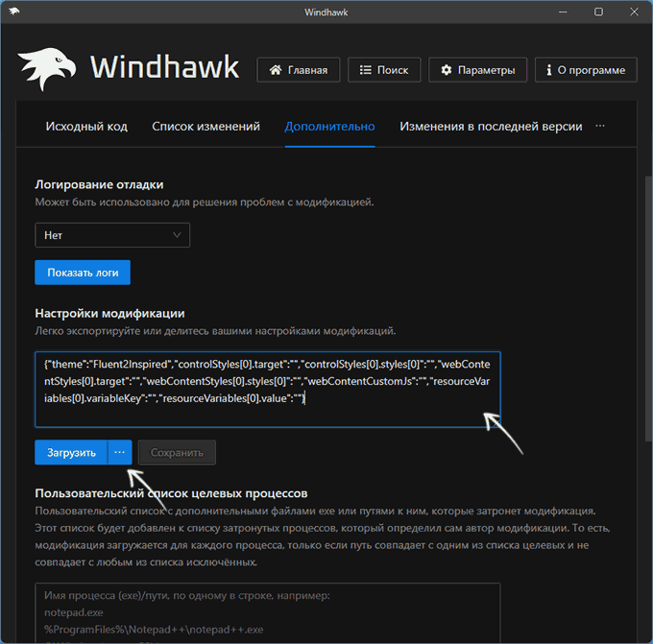The image size is (653, 644).
Task: Switch to the Исходный код tab
Action: [x=86, y=127]
